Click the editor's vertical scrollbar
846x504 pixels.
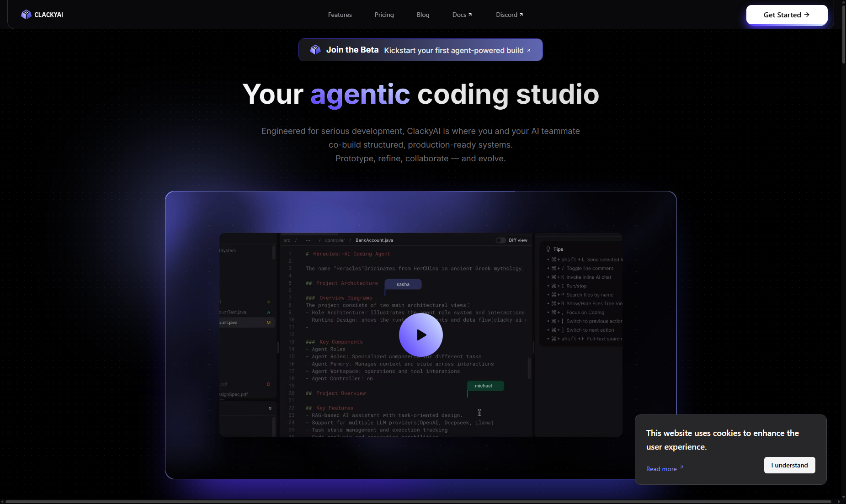(529, 368)
